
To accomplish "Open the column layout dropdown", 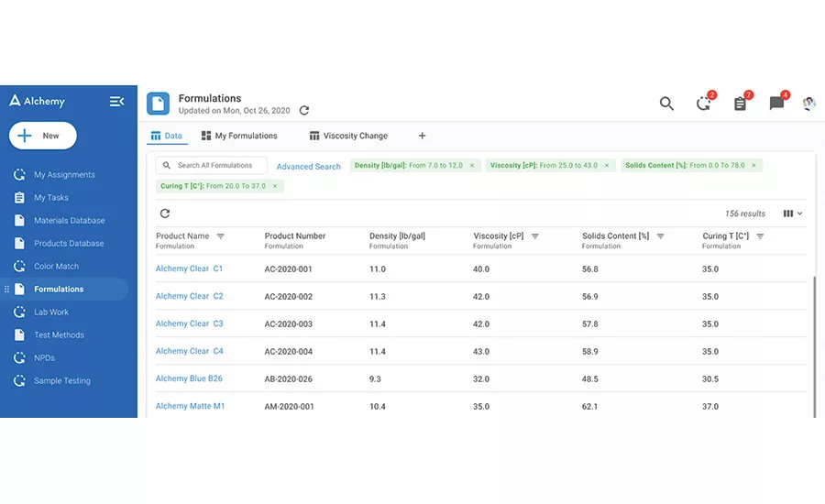I will 793,214.
